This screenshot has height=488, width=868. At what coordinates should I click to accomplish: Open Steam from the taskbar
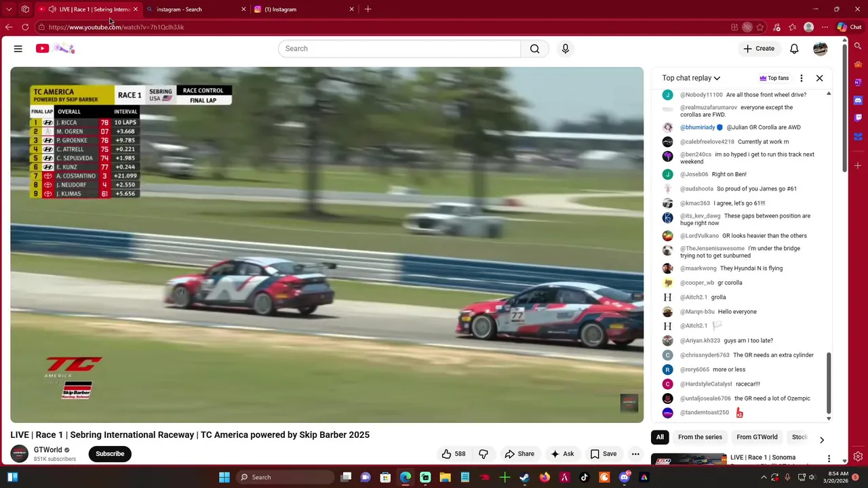(x=524, y=477)
